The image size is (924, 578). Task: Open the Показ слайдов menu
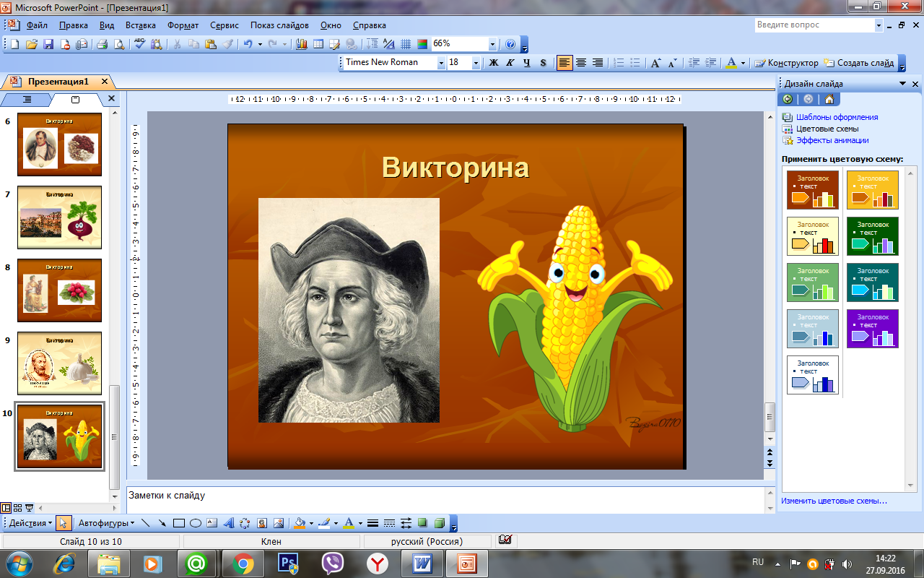pos(279,25)
